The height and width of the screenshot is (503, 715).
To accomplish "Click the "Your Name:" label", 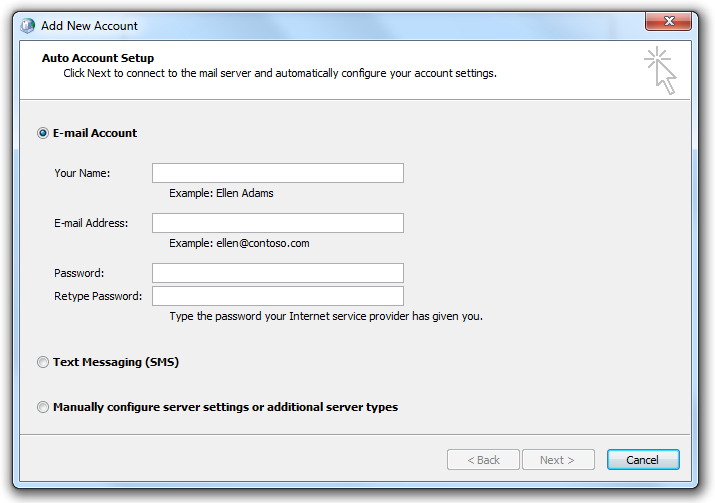I will (82, 173).
